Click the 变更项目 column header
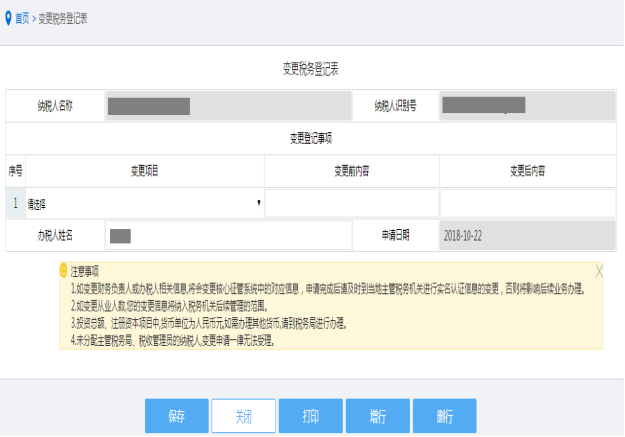Screen dimensions: 625x437 144,171
